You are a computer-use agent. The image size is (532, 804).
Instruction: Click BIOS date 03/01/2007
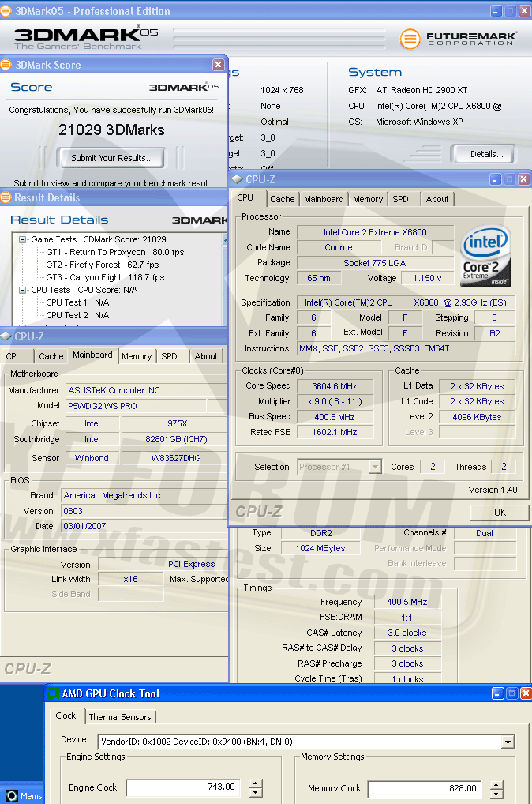[144, 526]
